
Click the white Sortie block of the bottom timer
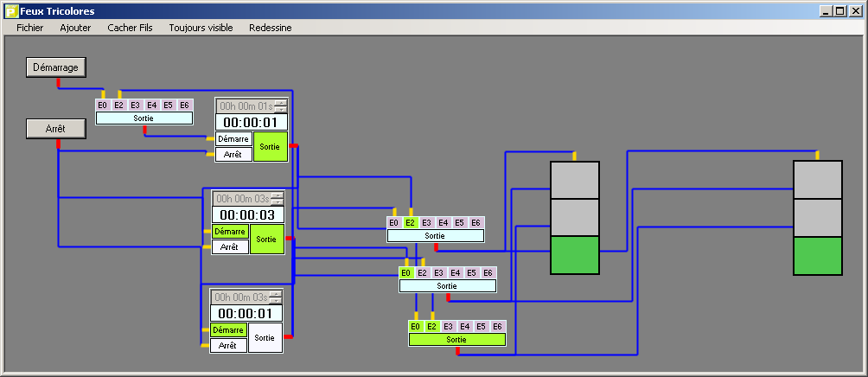click(x=265, y=337)
